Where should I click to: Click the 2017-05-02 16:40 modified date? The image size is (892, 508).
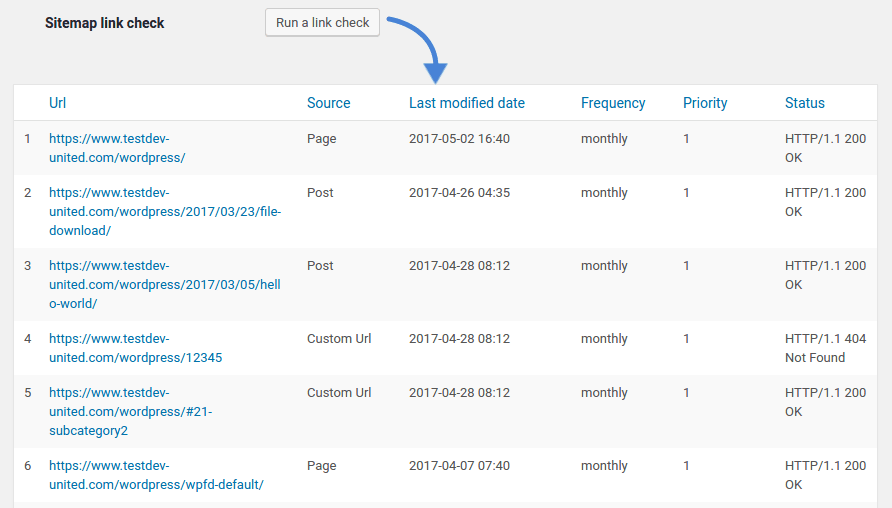click(459, 139)
